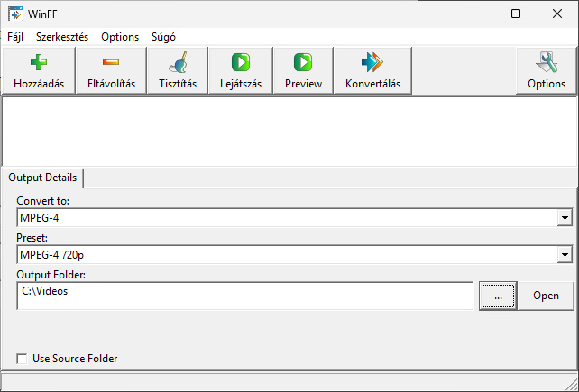
Task: Open the Preset dropdown list
Action: pos(565,255)
